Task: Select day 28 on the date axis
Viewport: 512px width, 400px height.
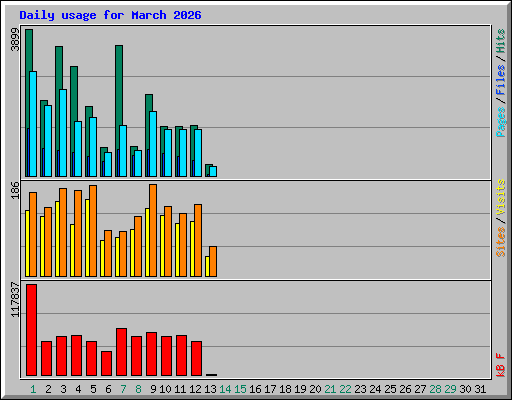Action: point(435,389)
